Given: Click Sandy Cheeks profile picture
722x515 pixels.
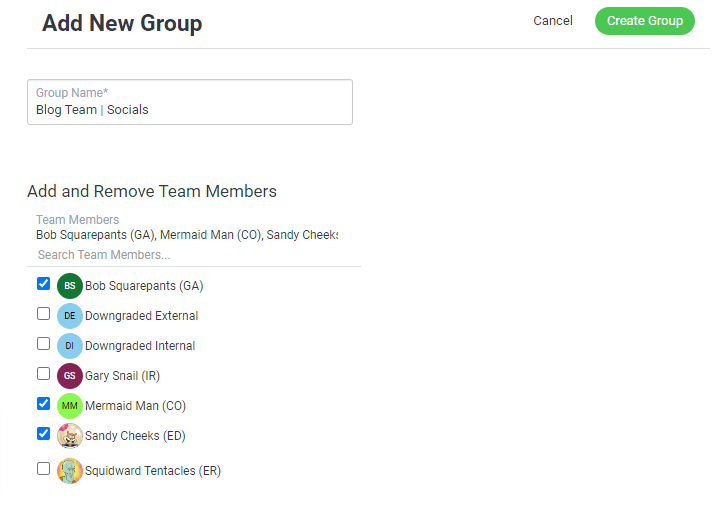Looking at the screenshot, I should 70,436.
